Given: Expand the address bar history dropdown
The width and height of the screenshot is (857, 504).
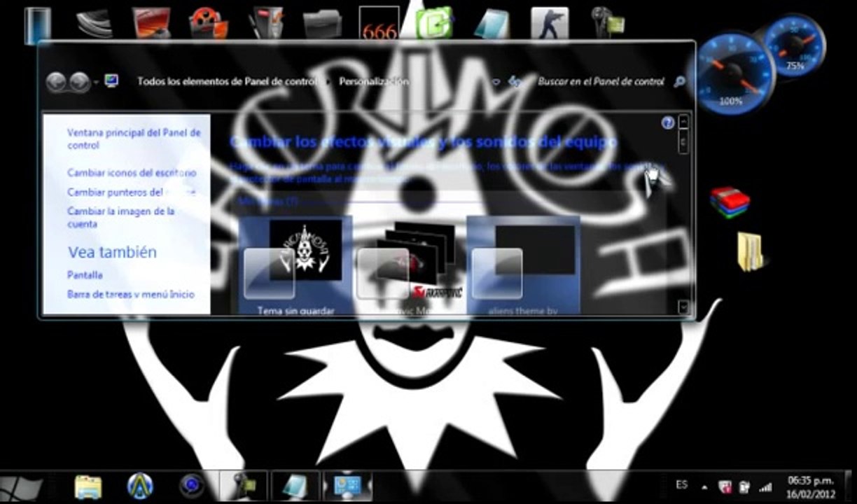Looking at the screenshot, I should point(496,82).
